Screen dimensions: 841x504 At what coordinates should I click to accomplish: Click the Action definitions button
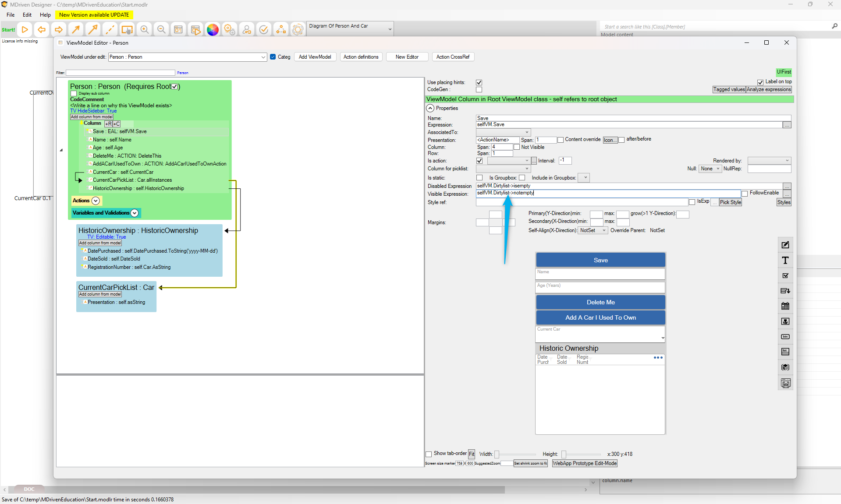coord(361,57)
